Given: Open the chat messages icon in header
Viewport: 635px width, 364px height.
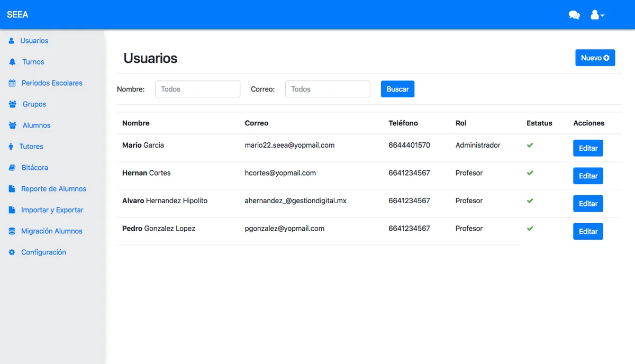Looking at the screenshot, I should (574, 15).
